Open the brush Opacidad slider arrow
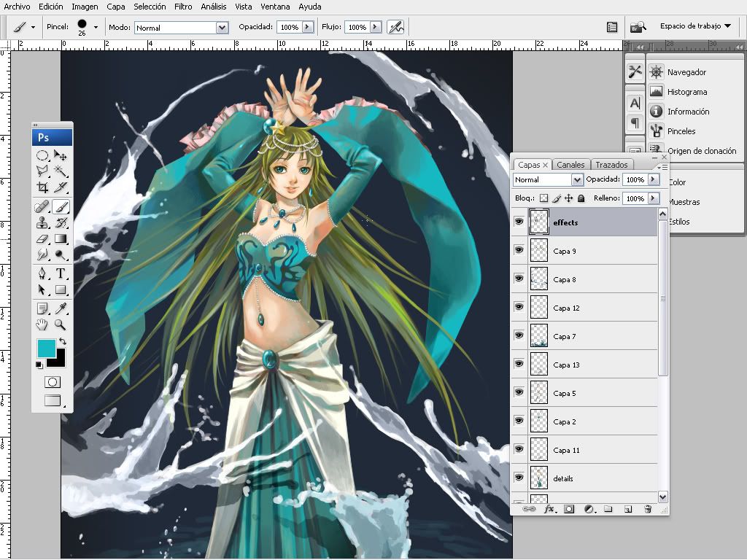 [x=308, y=27]
